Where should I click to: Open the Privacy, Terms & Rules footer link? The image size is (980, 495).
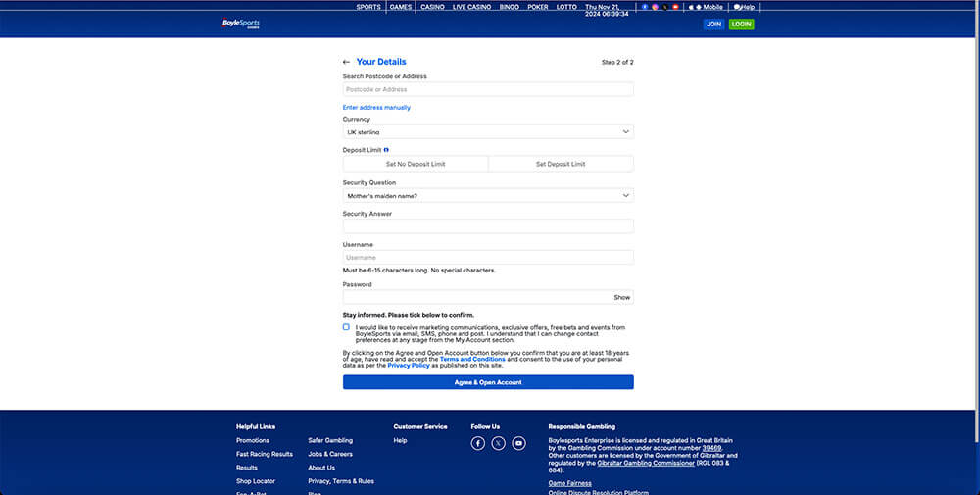341,481
